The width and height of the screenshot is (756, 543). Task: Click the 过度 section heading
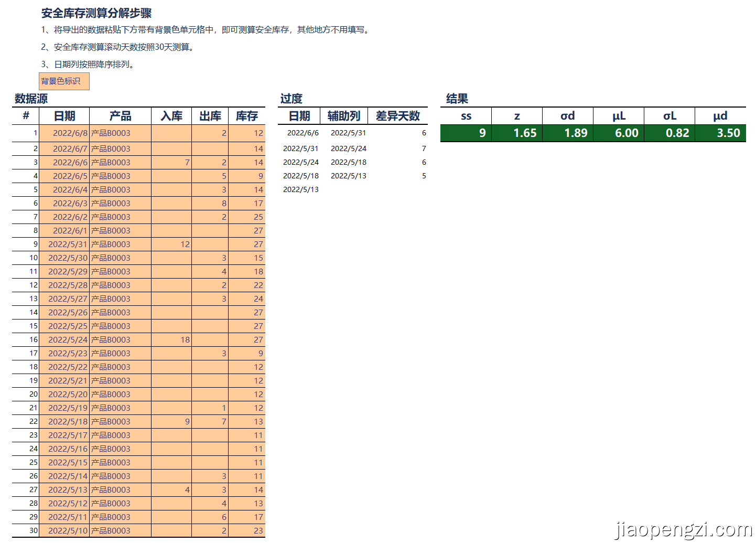291,99
